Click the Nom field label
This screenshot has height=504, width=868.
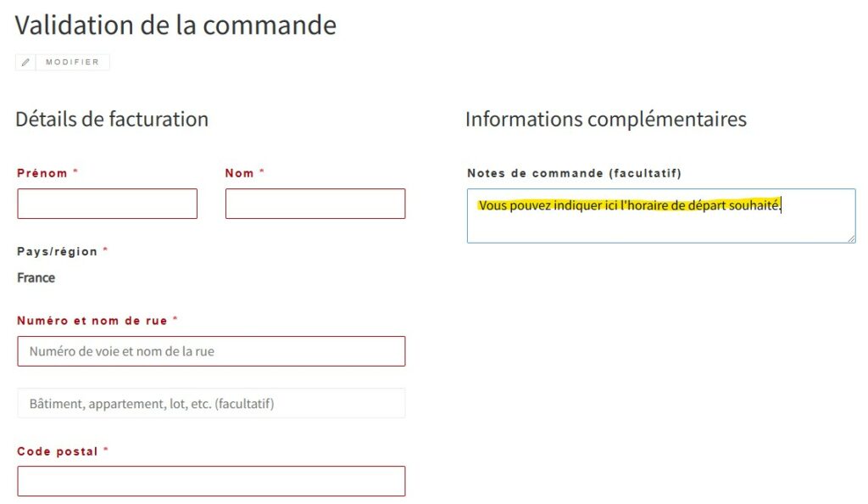pos(239,173)
